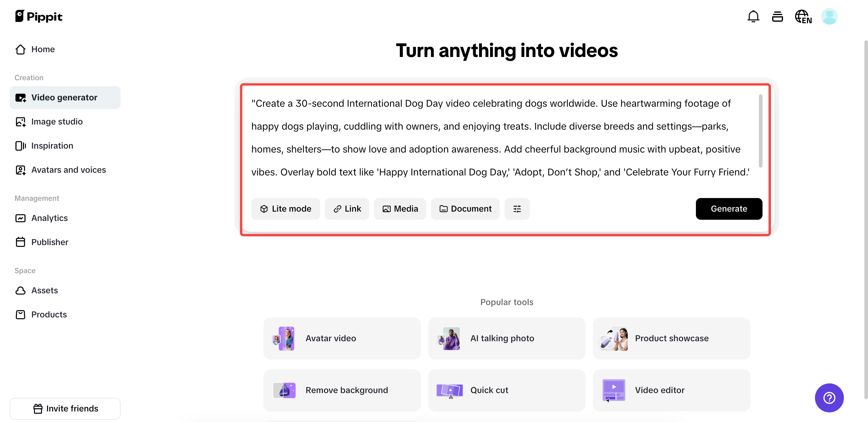This screenshot has width=868, height=422.
Task: Launch the Remove background tool
Action: [342, 390]
